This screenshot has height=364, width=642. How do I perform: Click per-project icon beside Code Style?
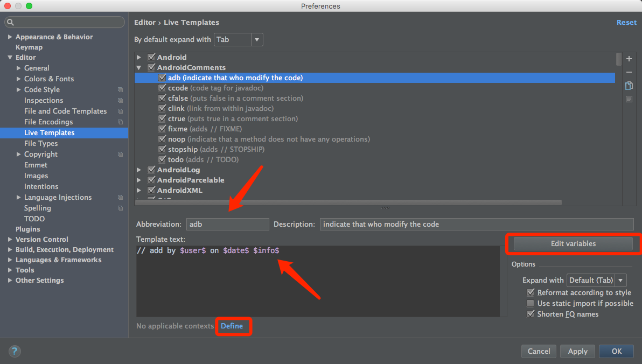[x=121, y=90]
